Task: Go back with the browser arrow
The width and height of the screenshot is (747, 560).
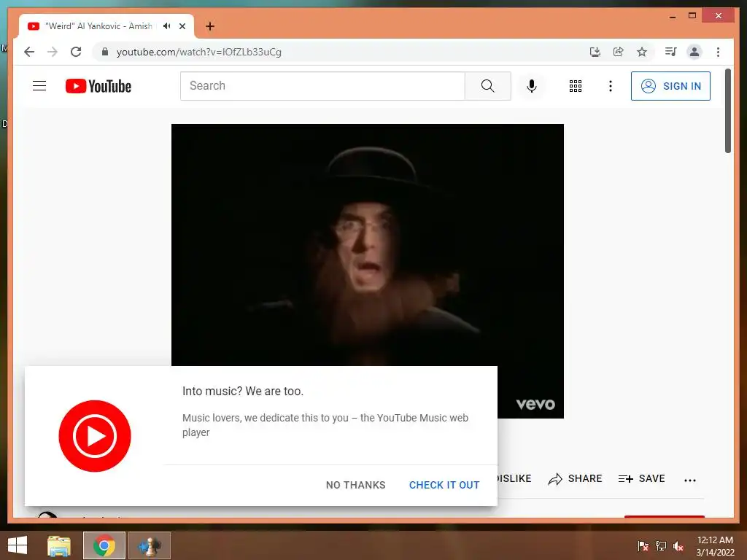Action: (29, 52)
